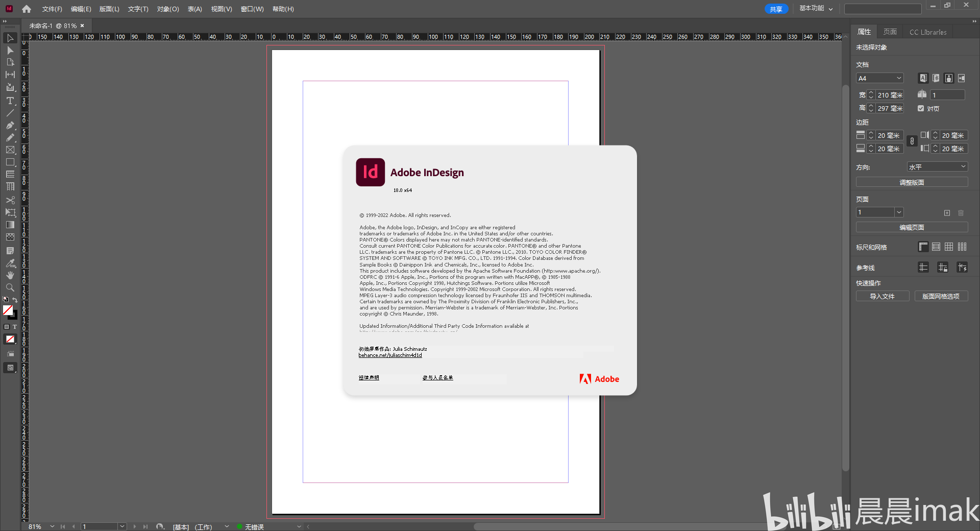Viewport: 980px width, 531px height.
Task: Open the status bar page number dropdown
Action: 122,526
